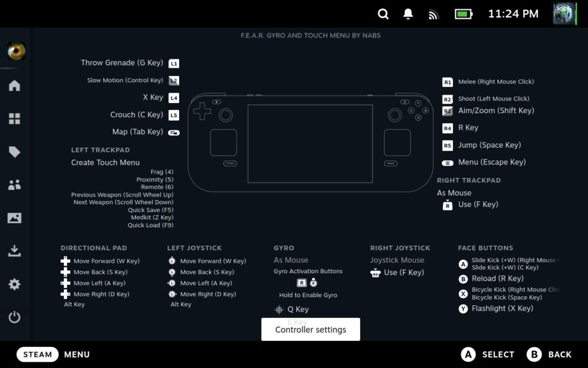This screenshot has height=368, width=588.
Task: Select the Map (Tab Key) binding
Action: [x=138, y=132]
